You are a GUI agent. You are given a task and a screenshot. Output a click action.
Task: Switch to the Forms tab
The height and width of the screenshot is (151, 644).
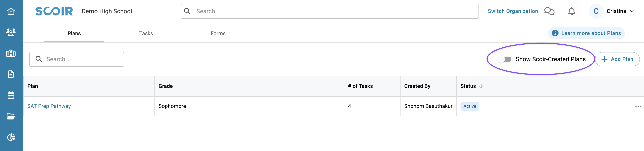(218, 34)
